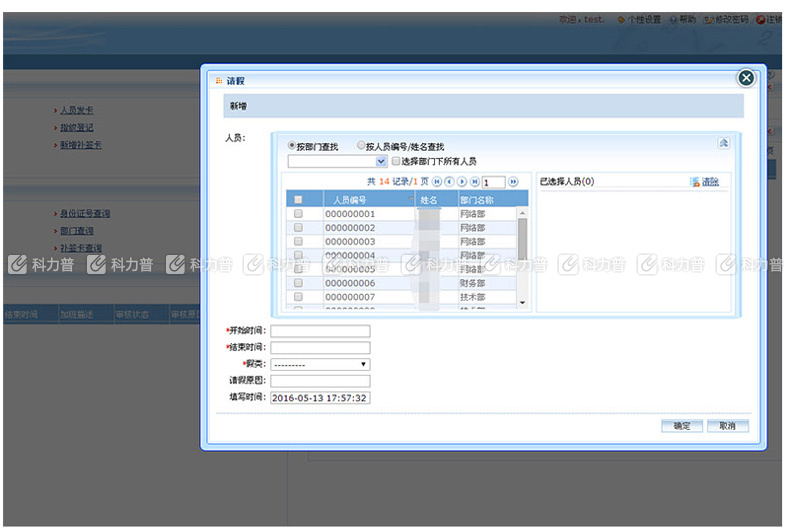Open the 补签卡查询 link in the sidebar
Image resolution: width=790 pixels, height=530 pixels.
tap(81, 248)
